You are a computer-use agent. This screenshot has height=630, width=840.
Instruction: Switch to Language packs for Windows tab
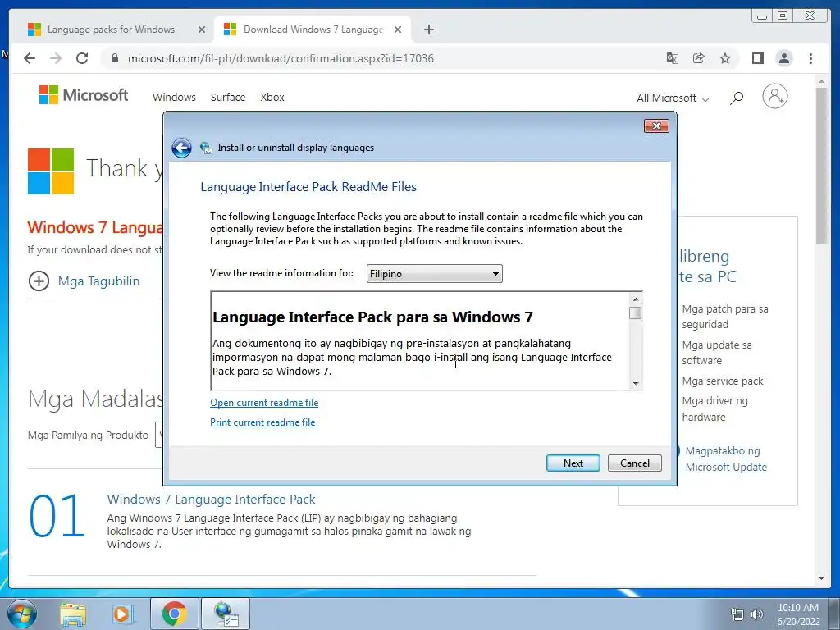pyautogui.click(x=116, y=30)
